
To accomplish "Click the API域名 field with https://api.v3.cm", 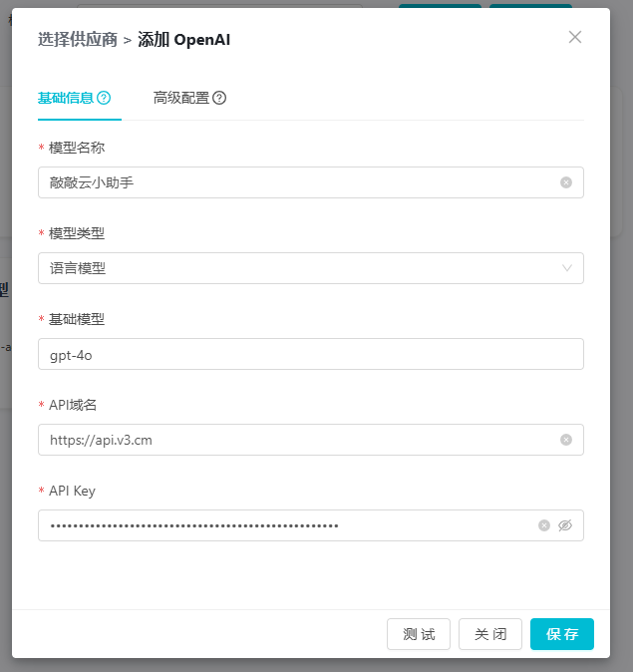I will click(x=299, y=440).
